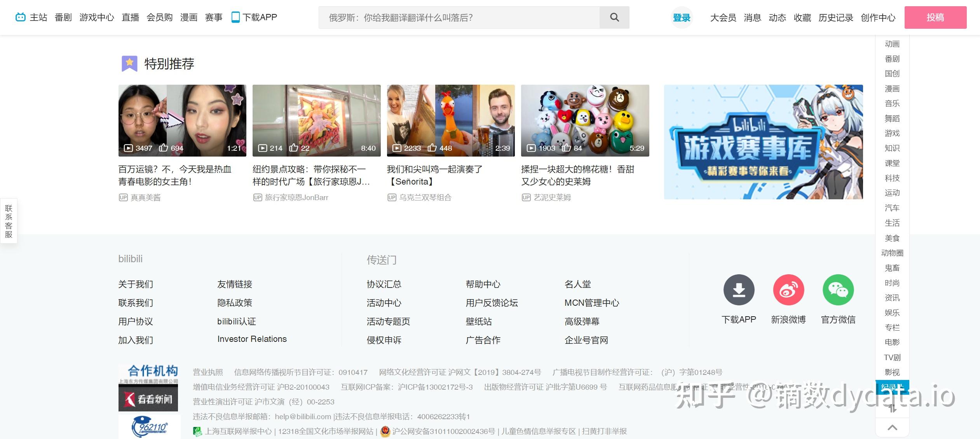This screenshot has width=980, height=439.
Task: Select 动画 in the right sidebar
Action: 892,44
